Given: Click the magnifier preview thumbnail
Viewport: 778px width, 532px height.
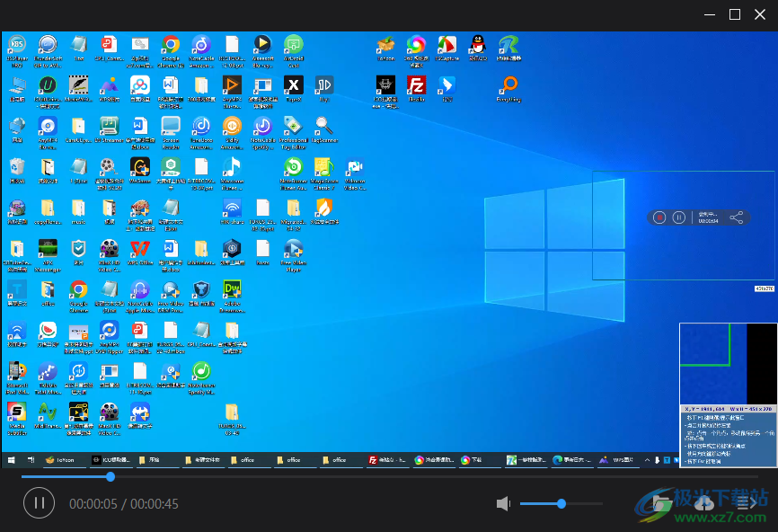Looking at the screenshot, I should coord(728,364).
